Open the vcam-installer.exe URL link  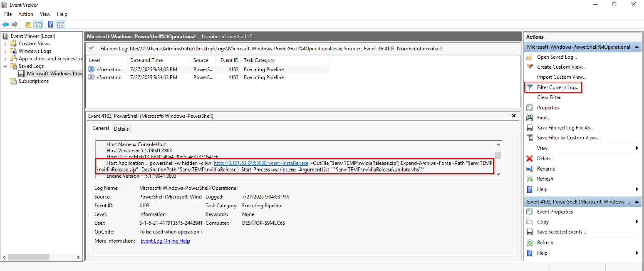pos(261,163)
